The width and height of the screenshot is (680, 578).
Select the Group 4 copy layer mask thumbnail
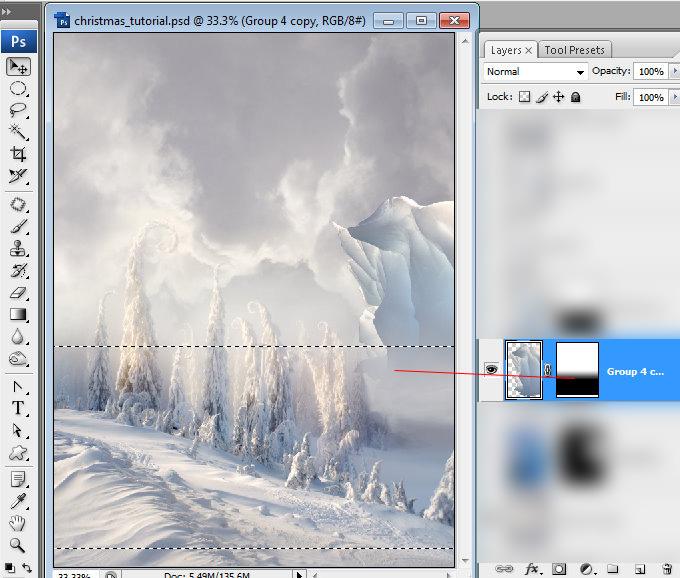(577, 370)
